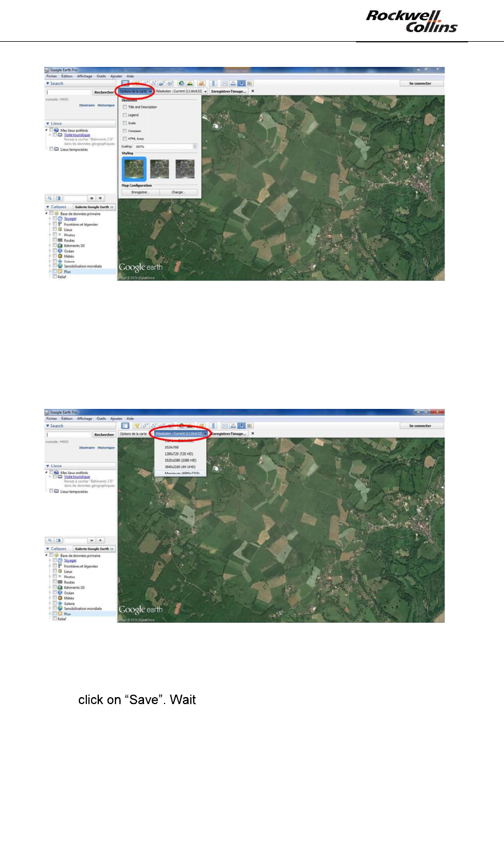Toggle the sidebar icon in the Options panel screenshot
Image resolution: width=504 pixels, height=859 pixels.
tap(125, 83)
